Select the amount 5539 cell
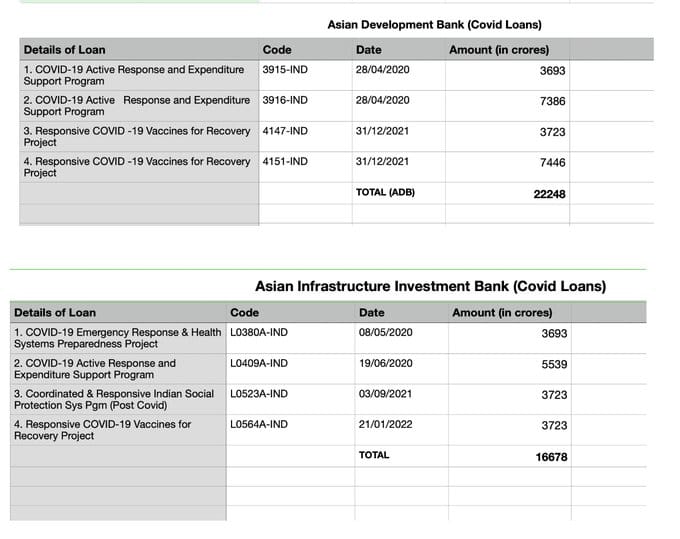The width and height of the screenshot is (680, 539). 510,369
